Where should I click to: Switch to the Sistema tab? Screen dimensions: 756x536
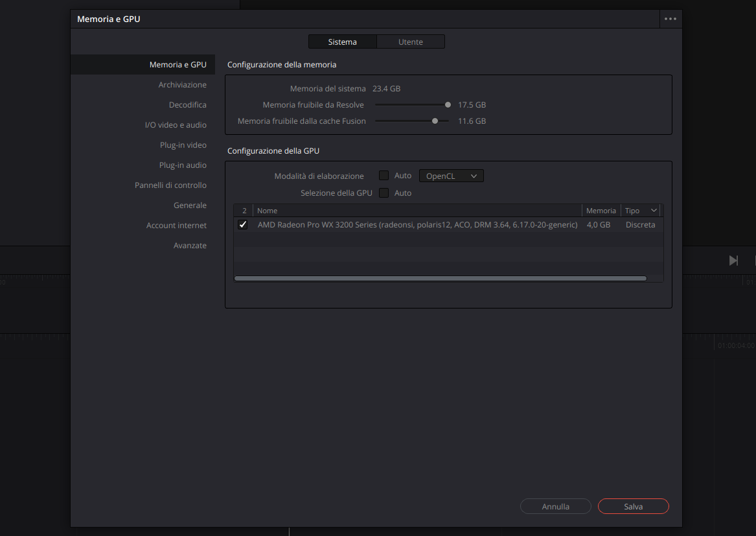[x=342, y=41]
